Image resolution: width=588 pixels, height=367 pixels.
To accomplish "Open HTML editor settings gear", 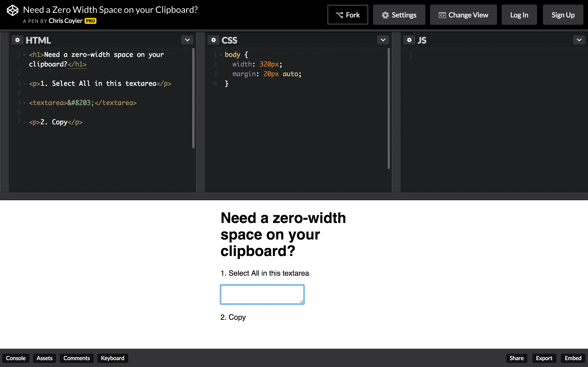I will coord(17,40).
